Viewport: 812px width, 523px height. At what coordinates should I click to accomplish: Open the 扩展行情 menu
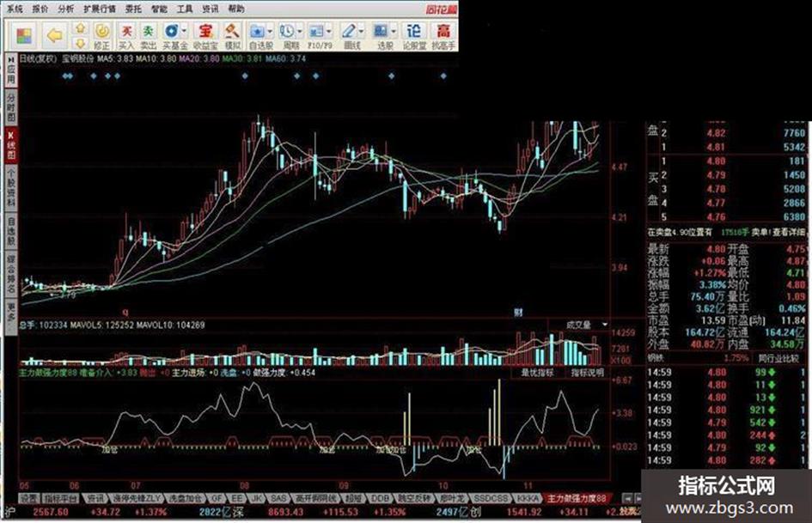[x=100, y=9]
